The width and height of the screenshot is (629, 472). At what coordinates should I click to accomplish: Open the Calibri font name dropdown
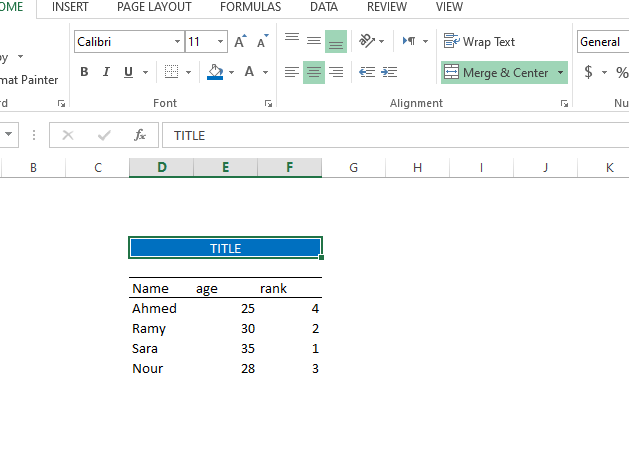(177, 42)
